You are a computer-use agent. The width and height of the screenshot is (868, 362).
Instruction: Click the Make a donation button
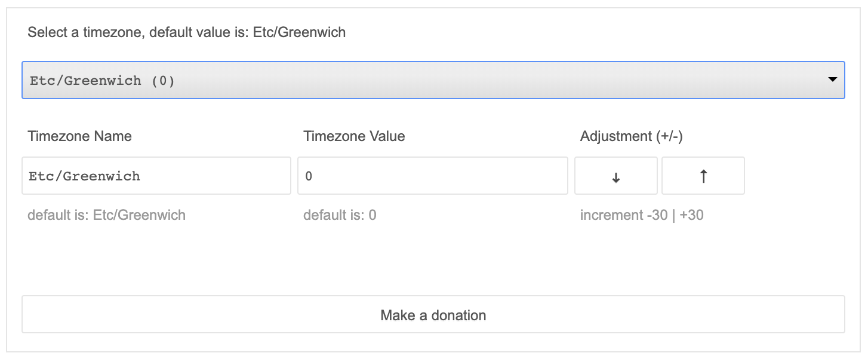(434, 315)
